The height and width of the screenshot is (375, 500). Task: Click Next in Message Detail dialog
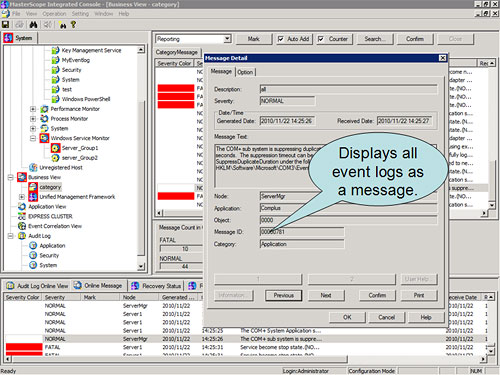[326, 295]
